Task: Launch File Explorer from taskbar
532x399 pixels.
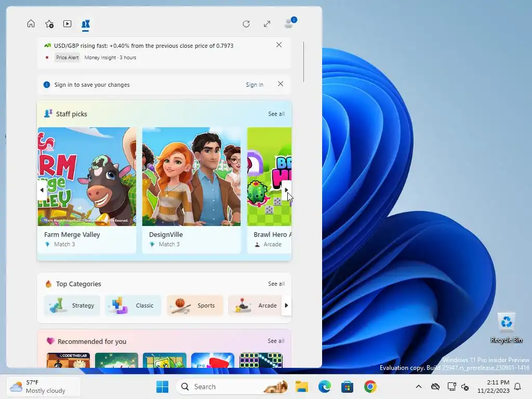Action: [302, 387]
